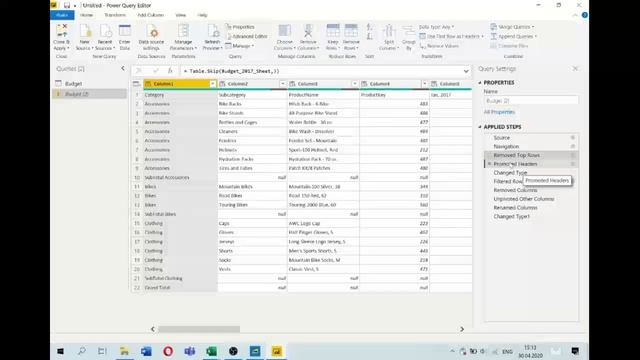Collapse the Properties section
This screenshot has width=640, height=360.
[480, 82]
